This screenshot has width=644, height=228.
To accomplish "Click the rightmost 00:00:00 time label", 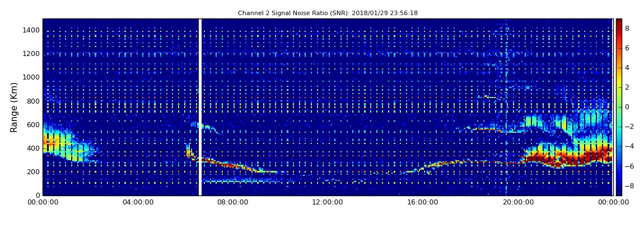I will 613,202.
